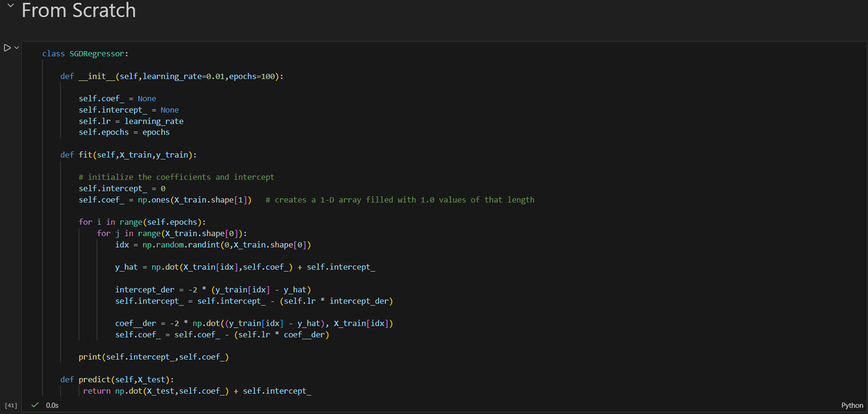Click the self.coef_ = None line
This screenshot has width=868, height=414.
(117, 98)
